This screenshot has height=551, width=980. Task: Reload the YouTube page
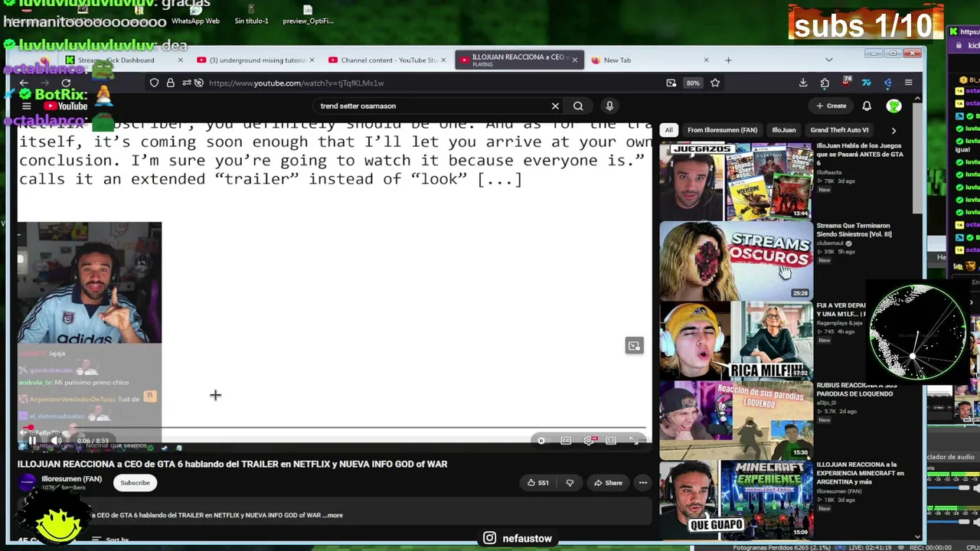click(x=66, y=83)
